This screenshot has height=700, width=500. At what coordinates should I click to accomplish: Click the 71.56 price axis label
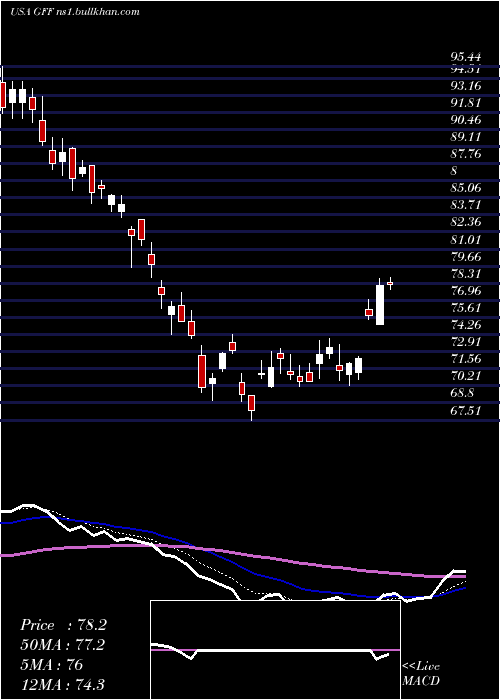point(466,359)
